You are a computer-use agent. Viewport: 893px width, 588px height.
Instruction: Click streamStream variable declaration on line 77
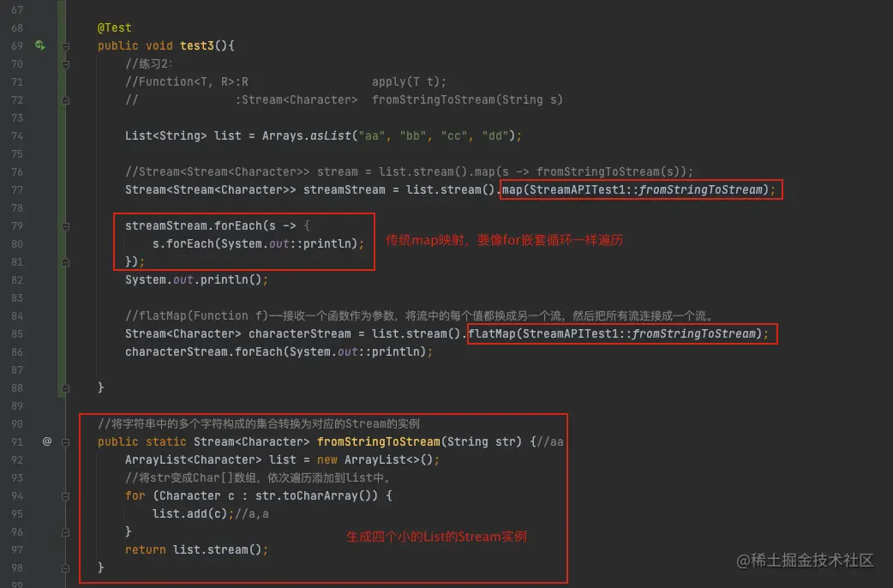point(344,189)
